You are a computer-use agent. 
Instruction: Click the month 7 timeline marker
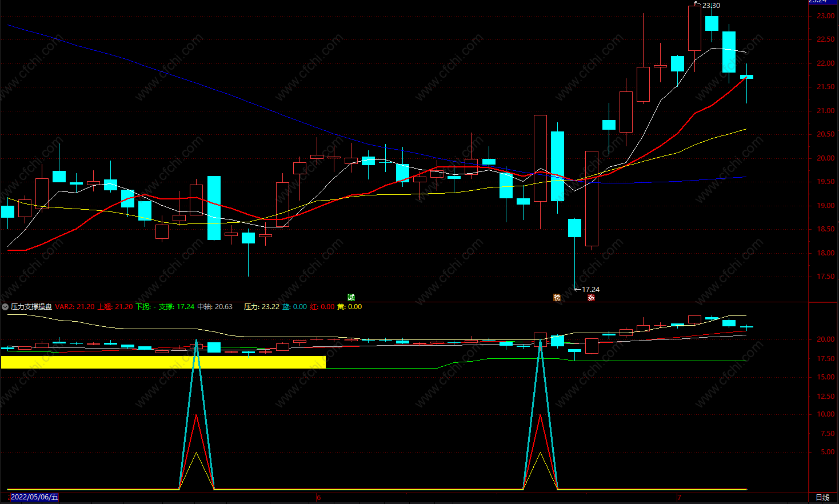click(679, 498)
